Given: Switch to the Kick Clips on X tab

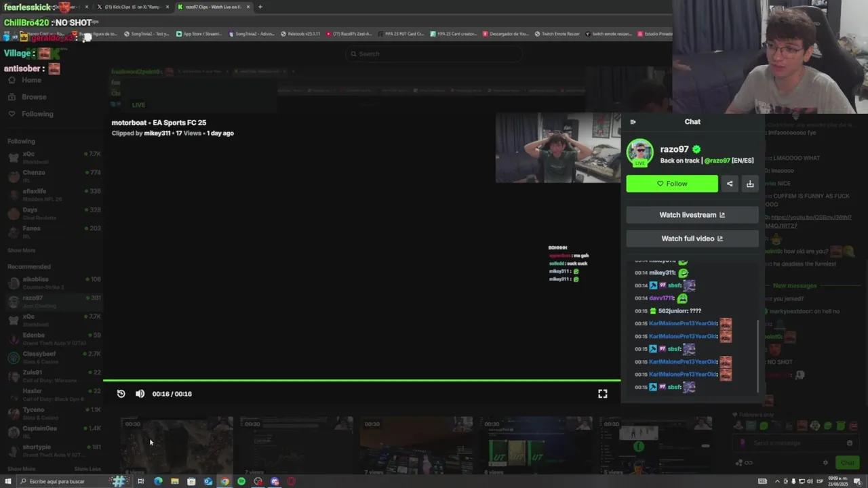Looking at the screenshot, I should [132, 7].
